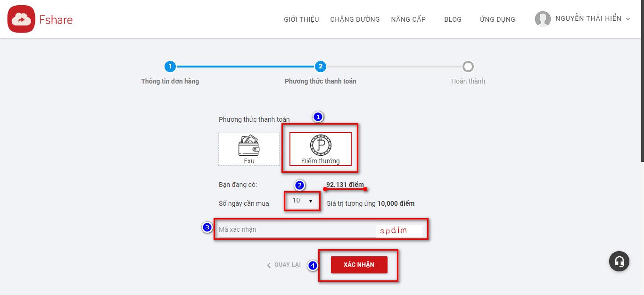Open the headset support chat icon
The width and height of the screenshot is (644, 295).
tap(619, 261)
